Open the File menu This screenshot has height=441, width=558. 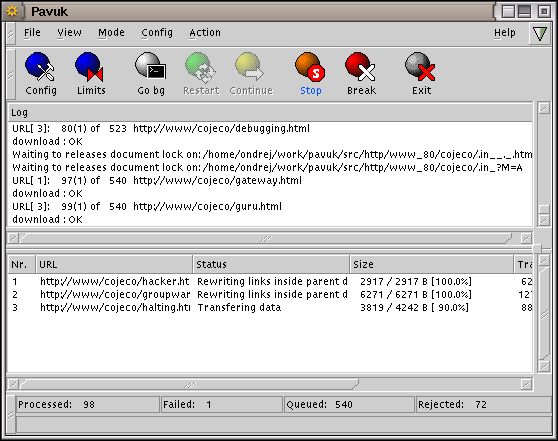(x=32, y=33)
